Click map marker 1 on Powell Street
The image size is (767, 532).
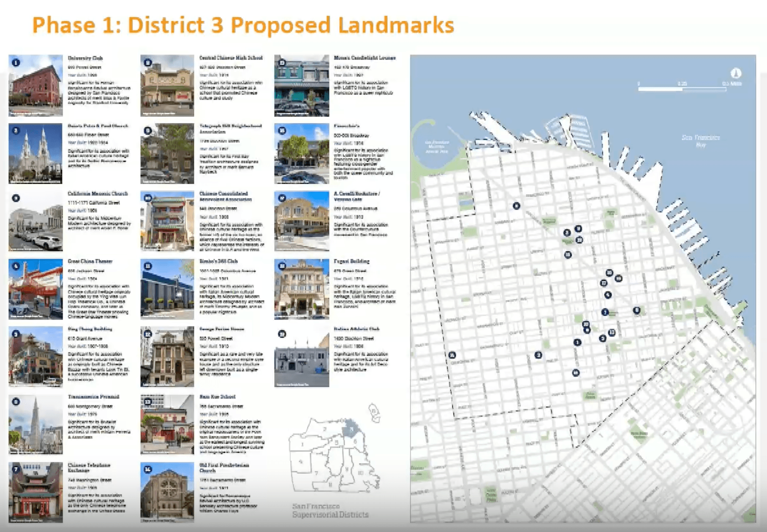(577, 342)
